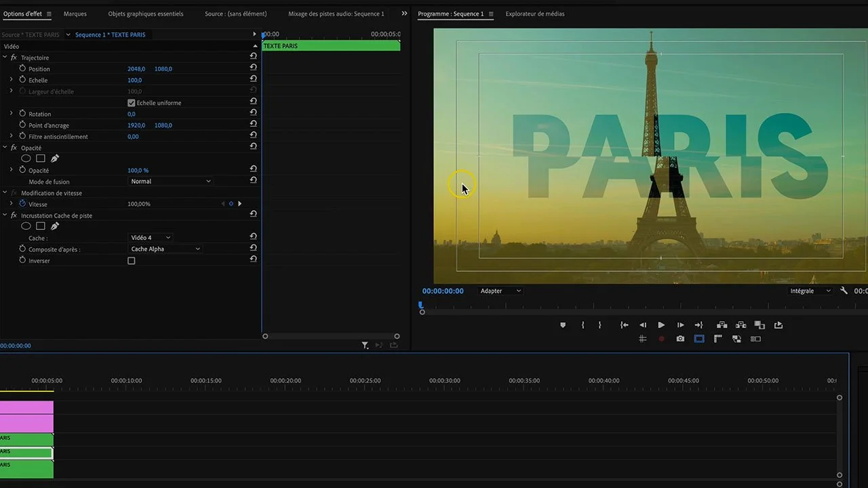This screenshot has height=488, width=868.
Task: Reset the Mode de fusion parameter
Action: coord(253,181)
